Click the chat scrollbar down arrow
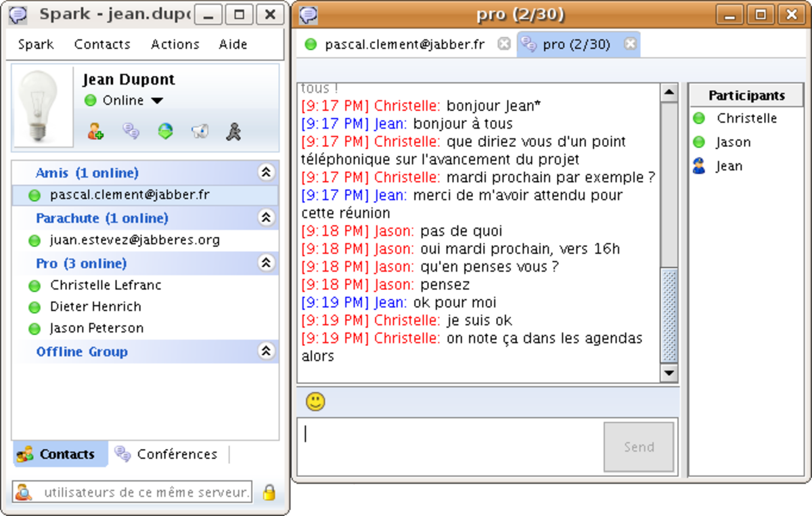The height and width of the screenshot is (516, 812). pos(669,372)
